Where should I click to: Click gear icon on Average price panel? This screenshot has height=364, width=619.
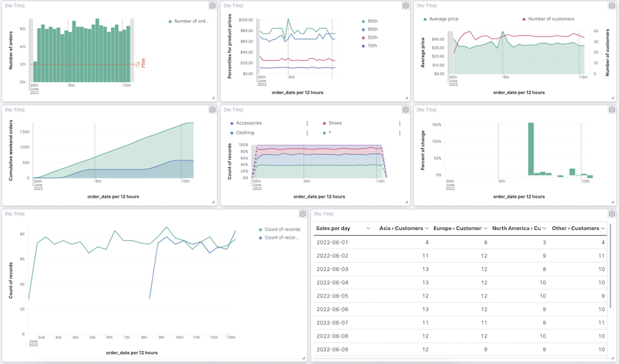[612, 6]
